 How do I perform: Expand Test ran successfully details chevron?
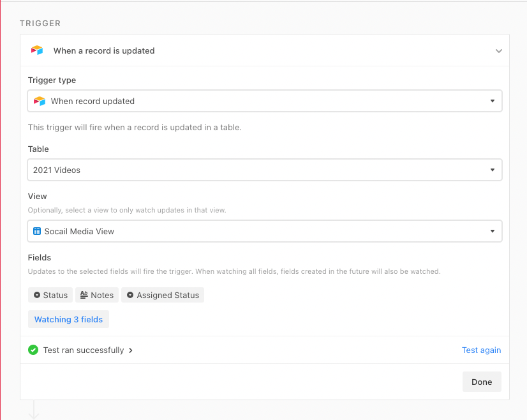point(131,350)
